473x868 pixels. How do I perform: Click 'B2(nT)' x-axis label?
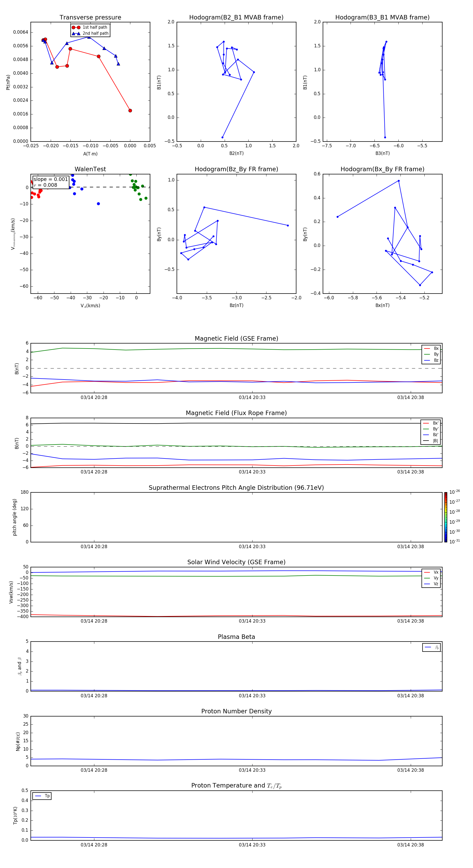click(236, 154)
